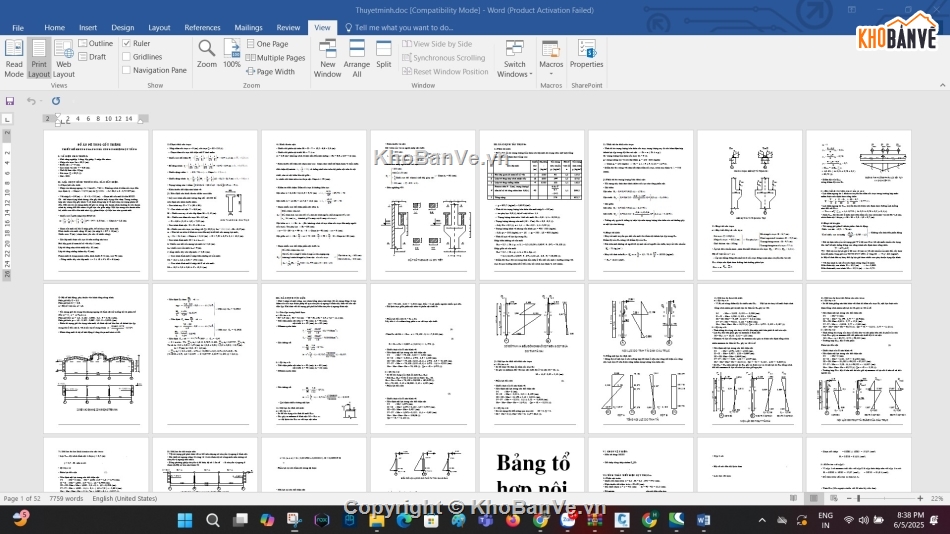Click English (United States) language indicator
This screenshot has height=534, width=950.
click(125, 498)
